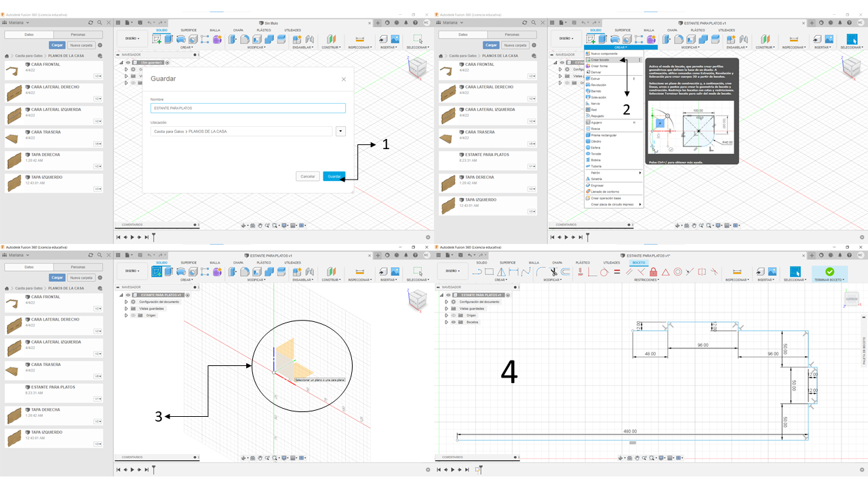Apply the Equal constraint icon
The width and height of the screenshot is (868, 488).
click(x=617, y=272)
